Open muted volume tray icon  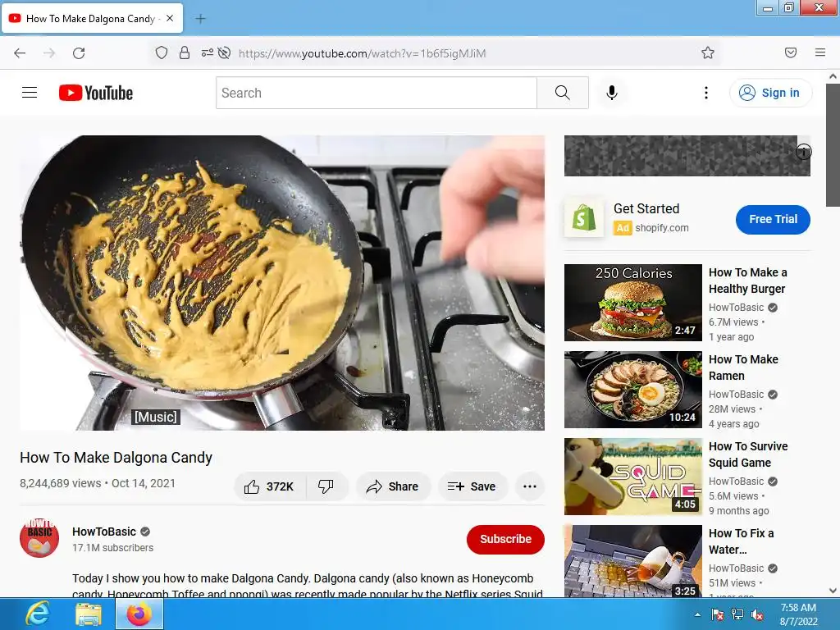757,614
